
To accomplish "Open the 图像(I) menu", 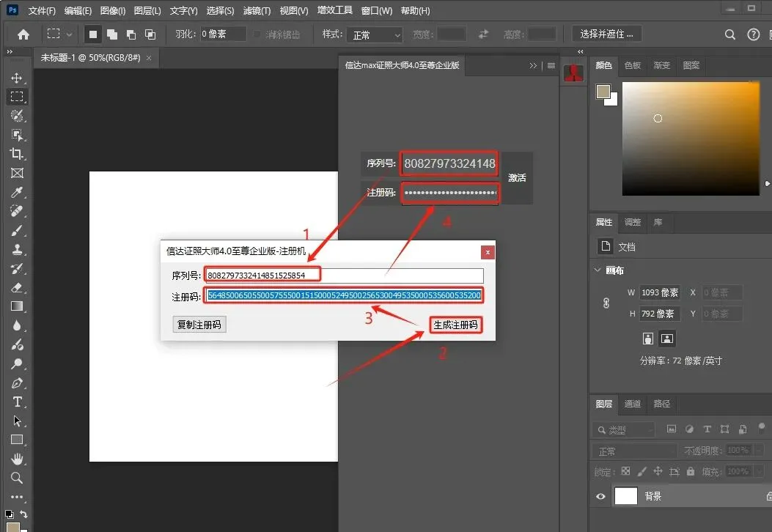I will (x=113, y=10).
